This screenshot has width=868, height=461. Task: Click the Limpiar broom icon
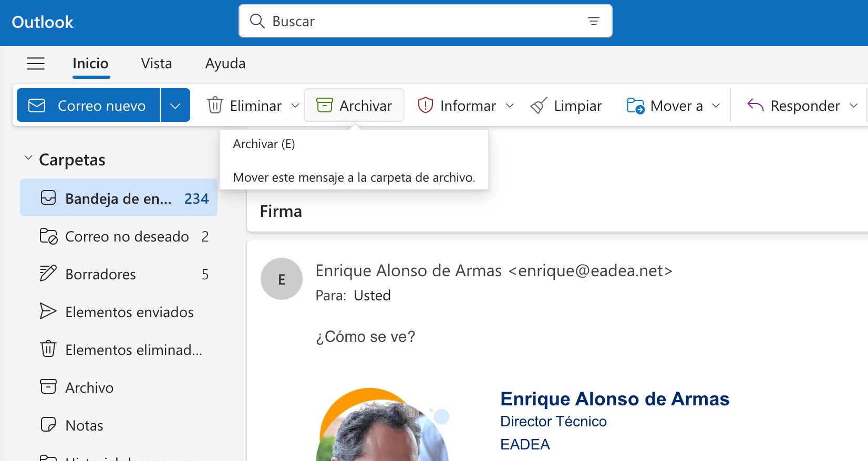tap(539, 106)
